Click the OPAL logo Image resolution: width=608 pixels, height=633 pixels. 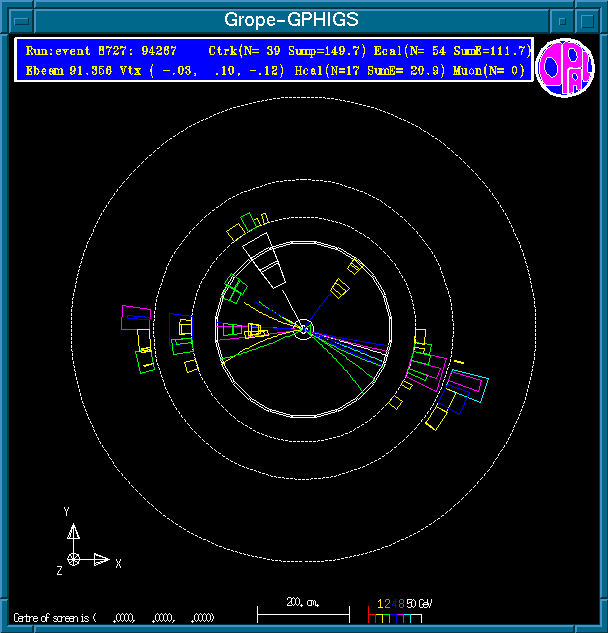pos(566,69)
